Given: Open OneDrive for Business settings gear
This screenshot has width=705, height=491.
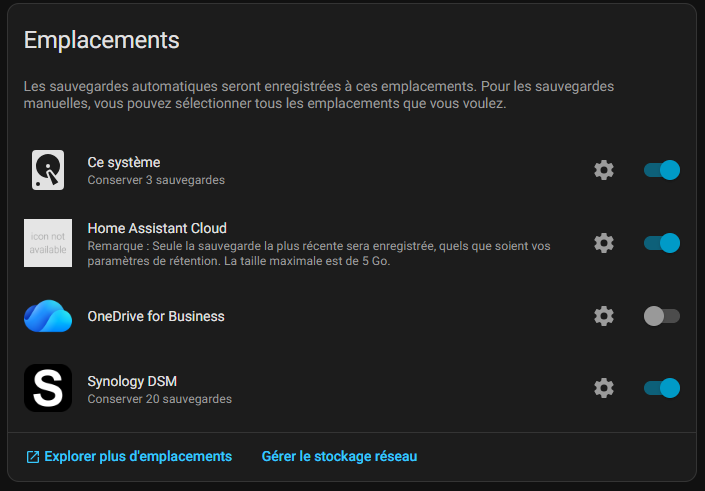Looking at the screenshot, I should point(604,316).
